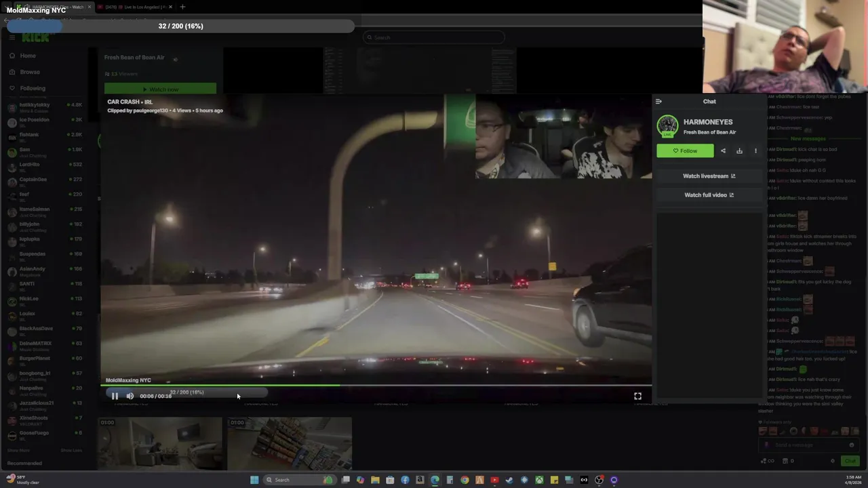
Task: Open Calculator from taskbar
Action: click(x=450, y=480)
